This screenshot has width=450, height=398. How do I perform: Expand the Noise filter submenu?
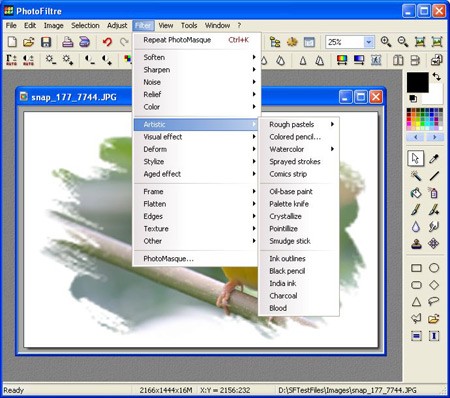click(x=195, y=82)
